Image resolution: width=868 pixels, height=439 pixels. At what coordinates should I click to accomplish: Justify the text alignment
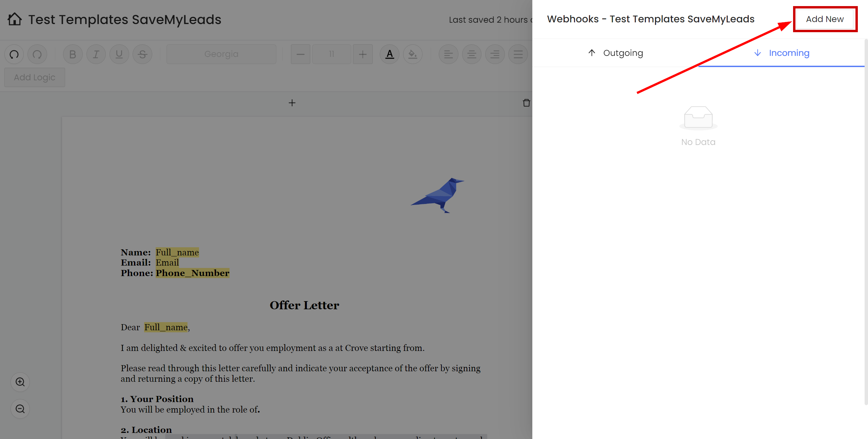(518, 54)
